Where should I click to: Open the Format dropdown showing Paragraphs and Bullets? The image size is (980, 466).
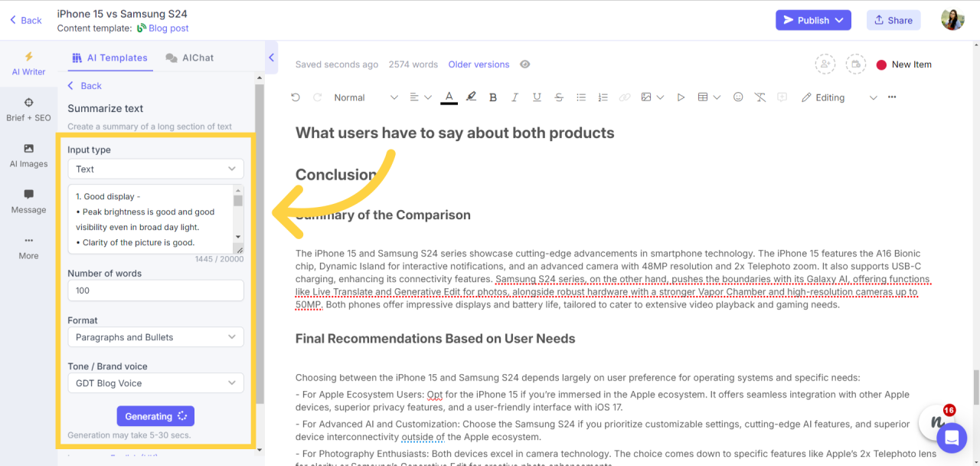[x=155, y=336]
